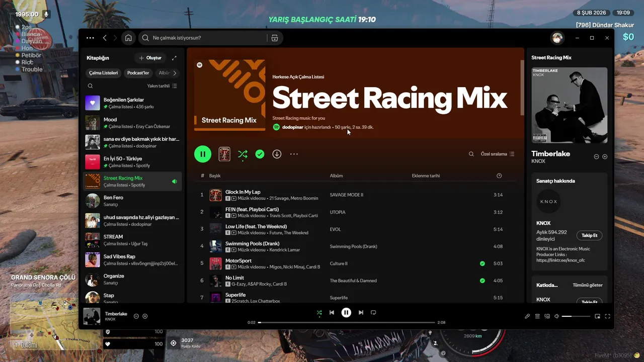The image size is (644, 362).
Task: Open the Sad Vibes Rap playlist
Action: 133,259
